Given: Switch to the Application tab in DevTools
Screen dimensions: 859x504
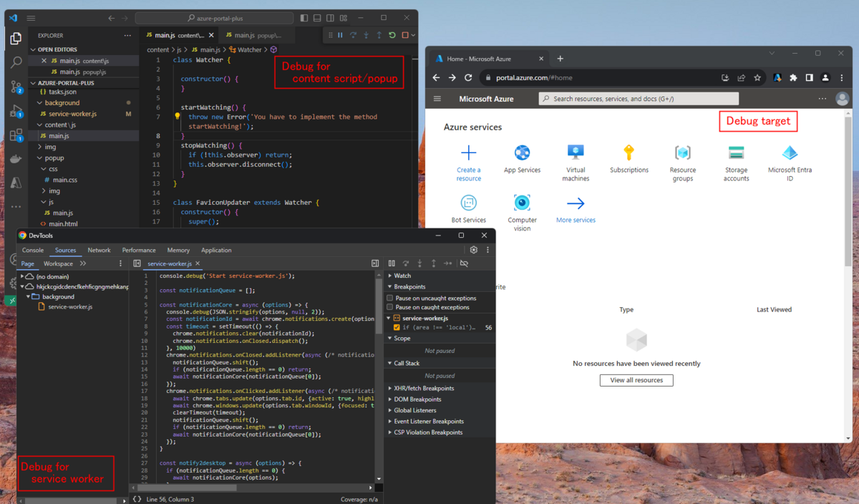Looking at the screenshot, I should [x=216, y=250].
